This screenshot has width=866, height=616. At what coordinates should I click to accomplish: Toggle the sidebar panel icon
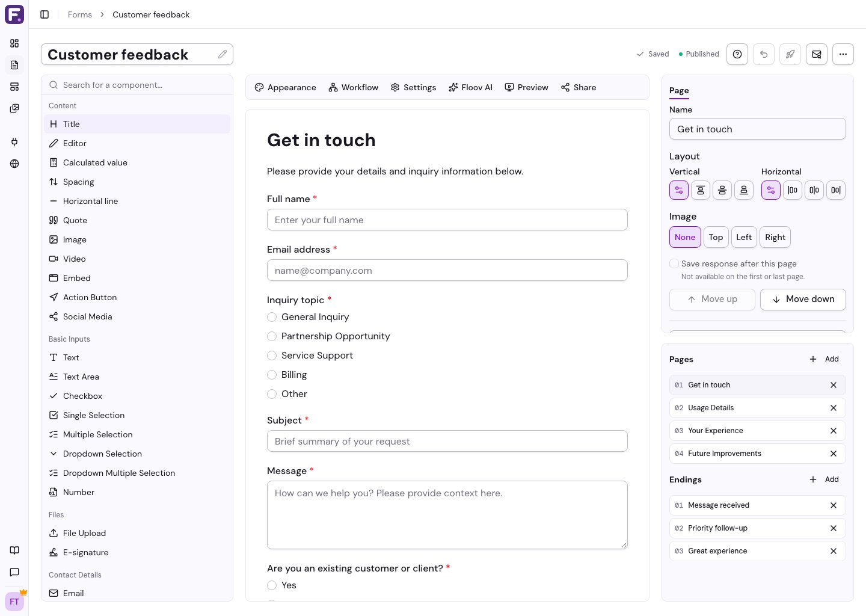[45, 14]
